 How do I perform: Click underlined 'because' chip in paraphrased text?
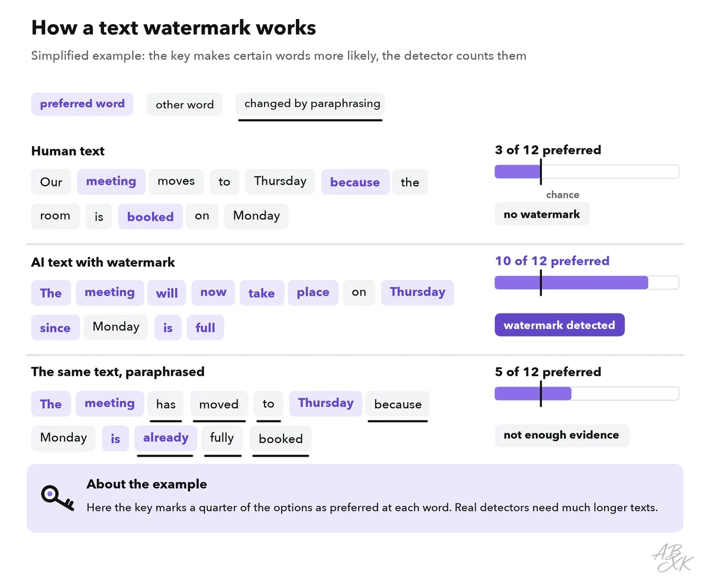(398, 404)
